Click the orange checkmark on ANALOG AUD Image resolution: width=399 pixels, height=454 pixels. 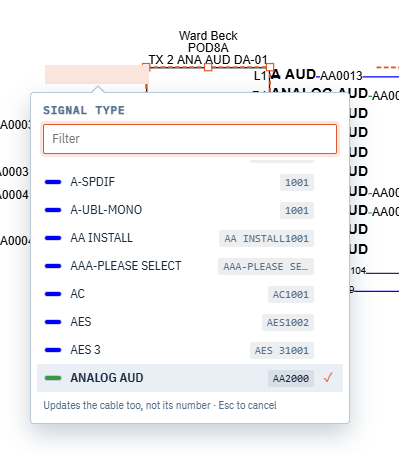point(328,378)
